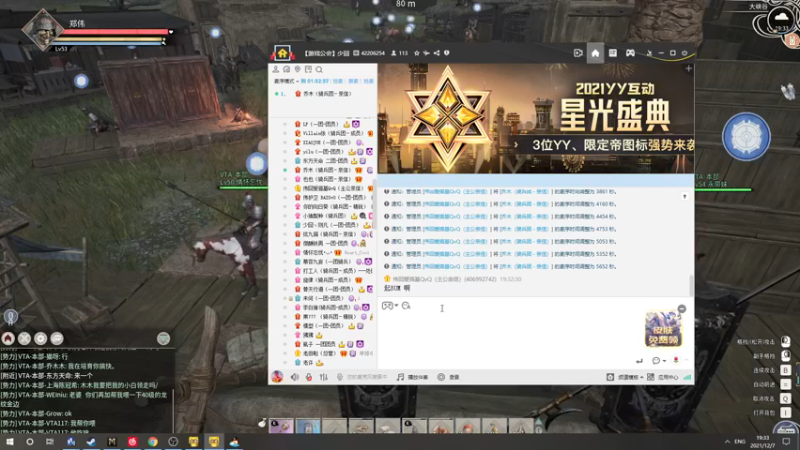Image resolution: width=800 pixels, height=450 pixels.
Task: Open the location pin icon above user list
Action: click(x=297, y=69)
